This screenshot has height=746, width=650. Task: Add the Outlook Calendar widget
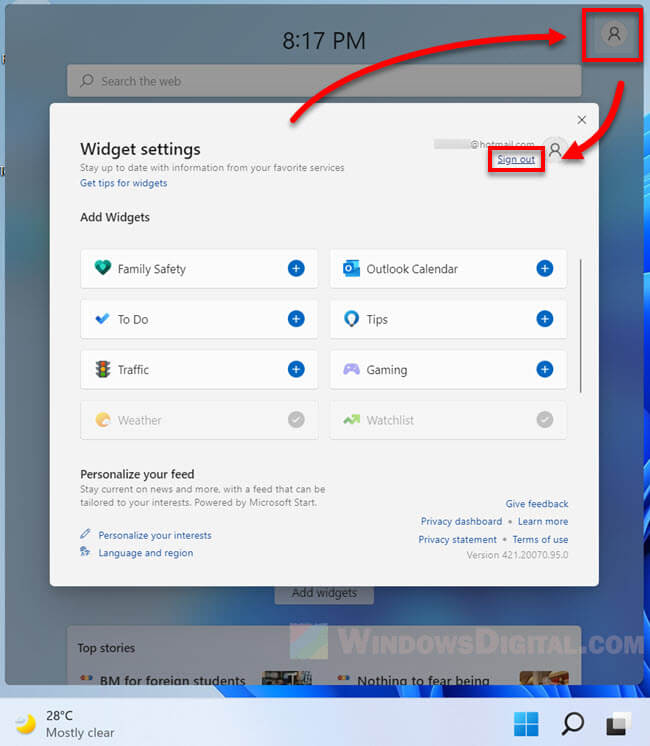click(544, 268)
